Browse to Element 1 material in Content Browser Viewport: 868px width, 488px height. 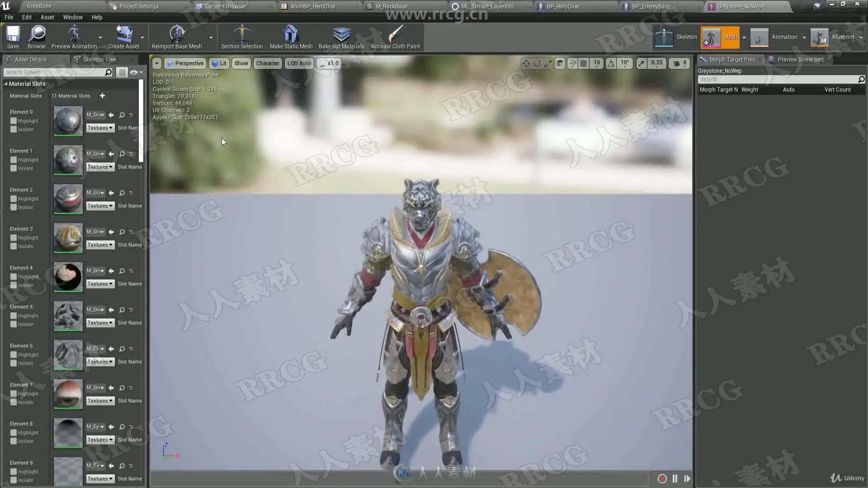[x=122, y=154]
